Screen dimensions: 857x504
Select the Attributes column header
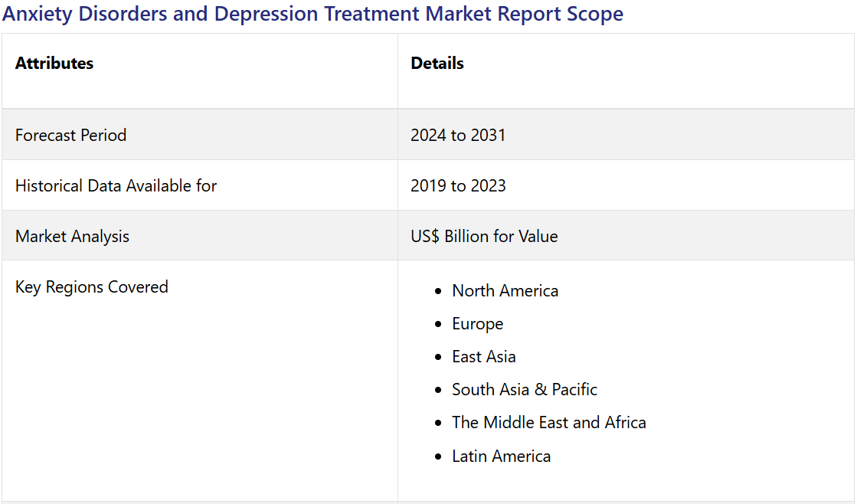(54, 64)
